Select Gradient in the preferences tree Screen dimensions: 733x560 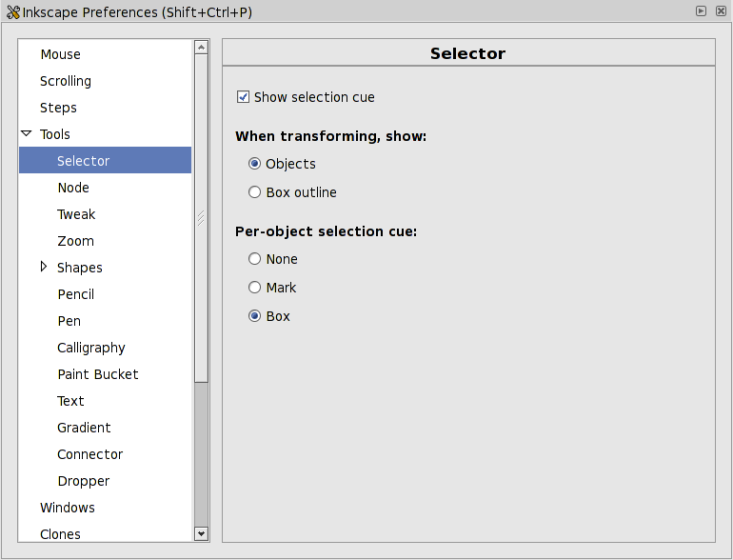point(84,428)
